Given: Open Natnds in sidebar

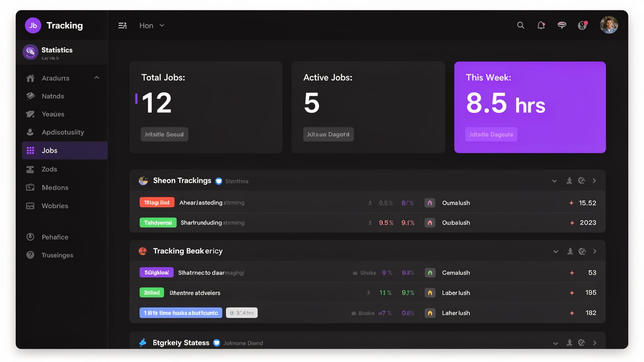Looking at the screenshot, I should pos(53,96).
